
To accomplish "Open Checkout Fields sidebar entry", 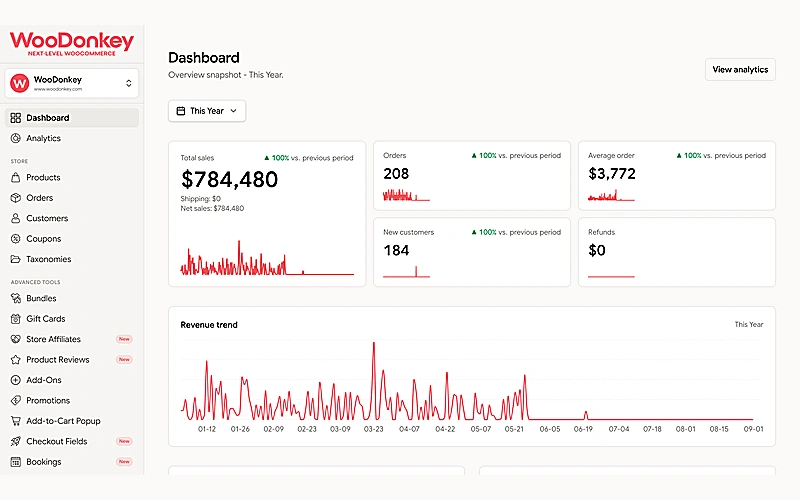I will pyautogui.click(x=72, y=441).
